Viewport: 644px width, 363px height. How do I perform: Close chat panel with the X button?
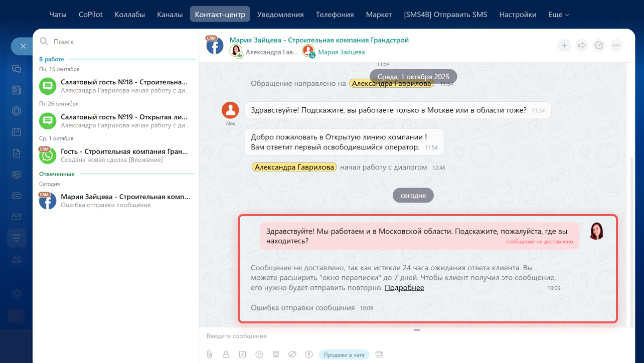(23, 46)
